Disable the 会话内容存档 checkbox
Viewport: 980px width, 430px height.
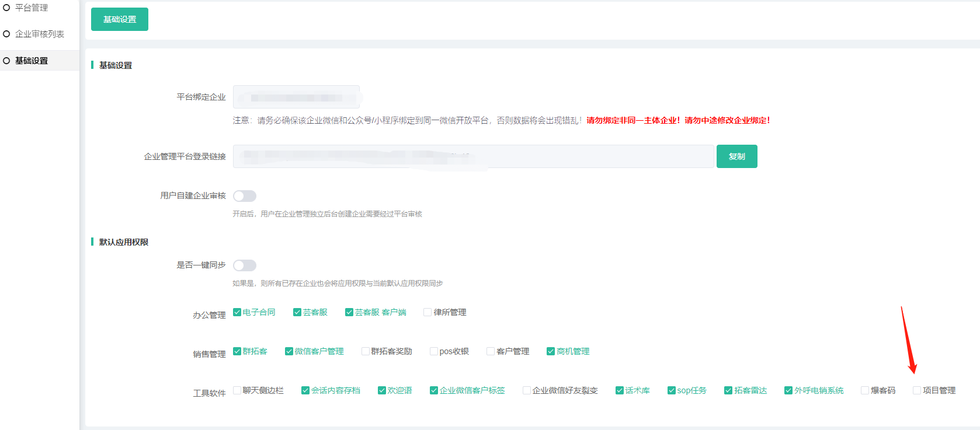point(305,390)
